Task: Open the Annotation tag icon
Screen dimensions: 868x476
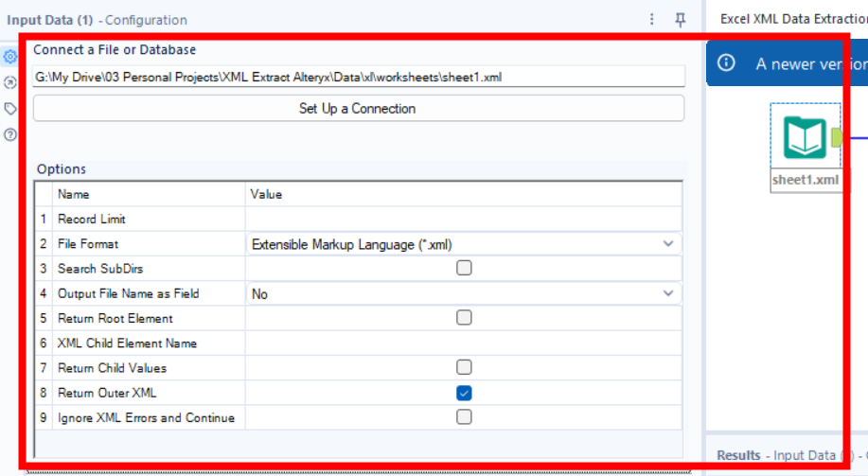Action: point(10,109)
